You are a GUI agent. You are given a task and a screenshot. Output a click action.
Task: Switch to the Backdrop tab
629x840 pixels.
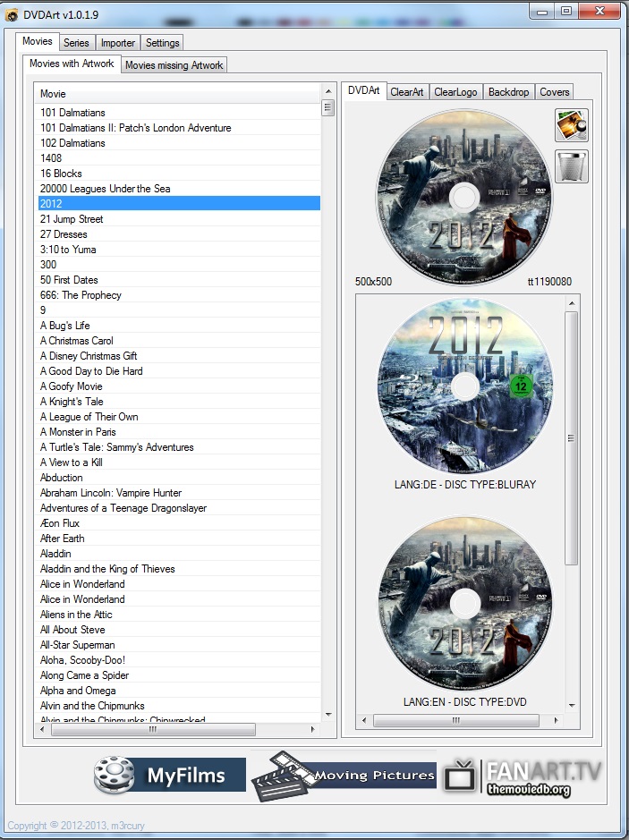(x=508, y=92)
